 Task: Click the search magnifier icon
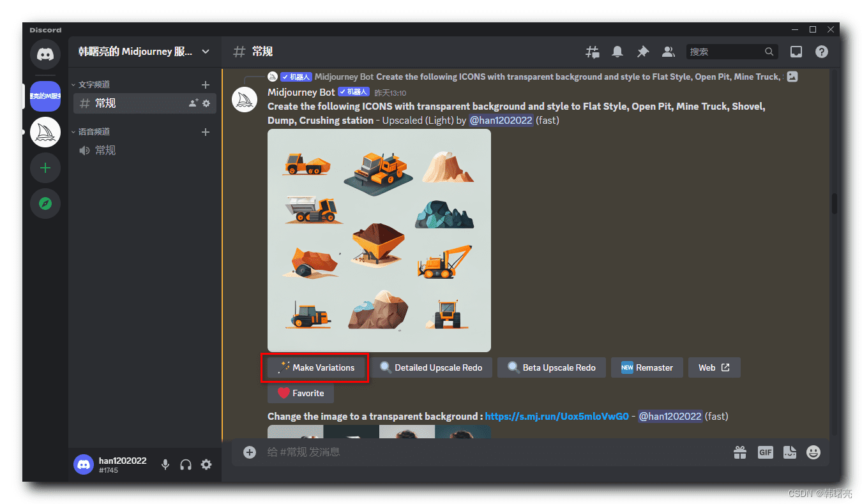click(x=769, y=52)
